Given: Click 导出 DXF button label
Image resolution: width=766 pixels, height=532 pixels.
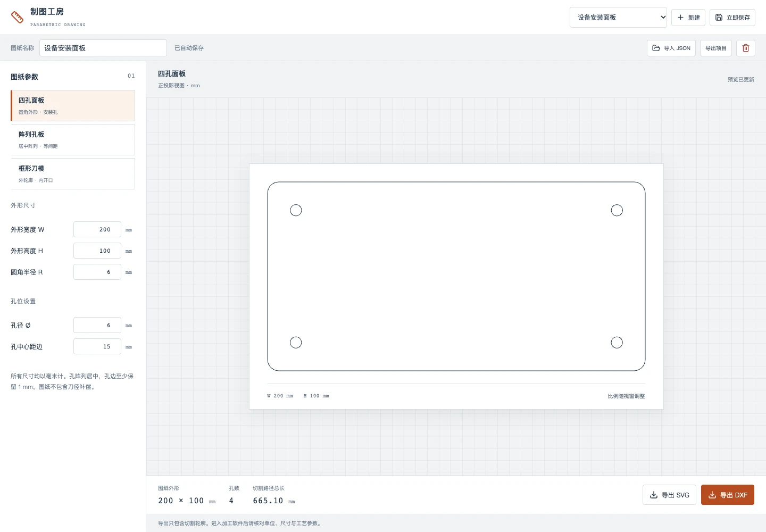Looking at the screenshot, I should coord(734,495).
